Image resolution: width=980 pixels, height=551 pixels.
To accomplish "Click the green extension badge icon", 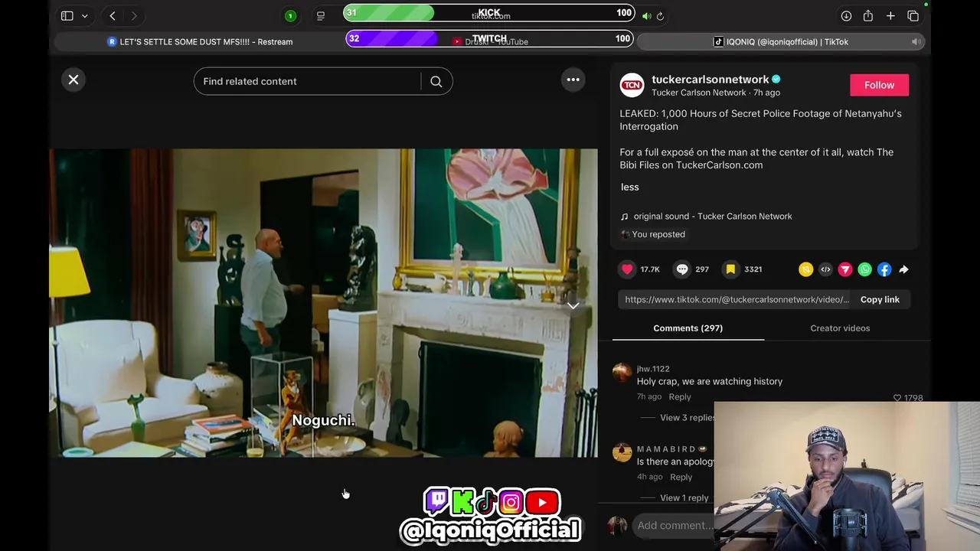I will (x=290, y=16).
